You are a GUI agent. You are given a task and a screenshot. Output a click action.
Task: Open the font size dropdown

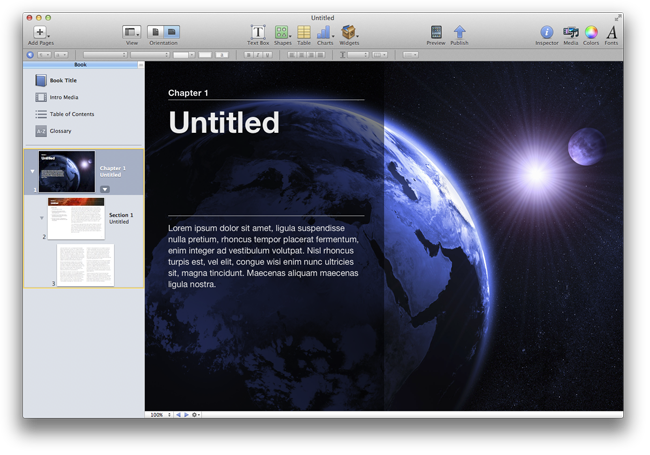(184, 55)
